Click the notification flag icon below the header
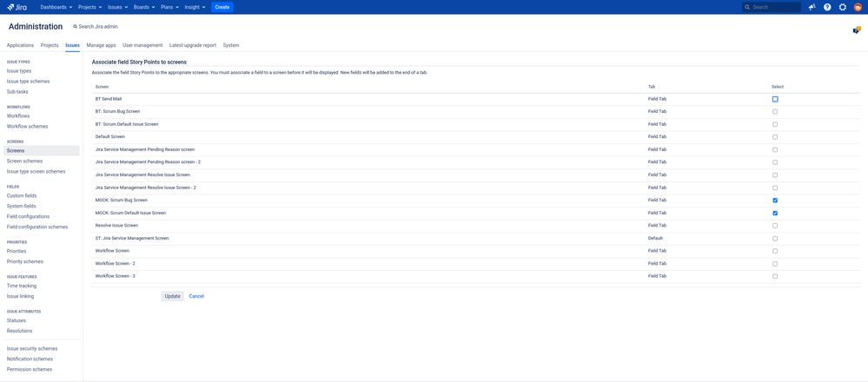868x382 pixels. [x=857, y=30]
